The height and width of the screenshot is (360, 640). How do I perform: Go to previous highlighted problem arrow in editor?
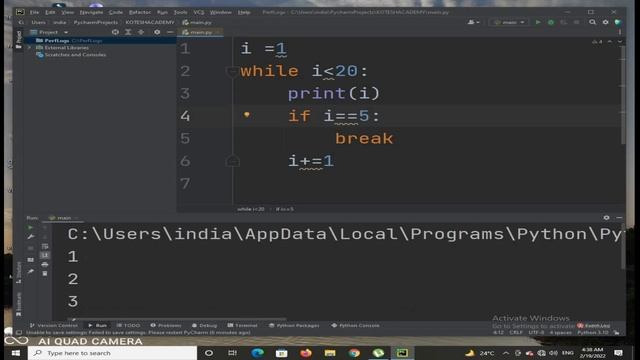pos(610,42)
